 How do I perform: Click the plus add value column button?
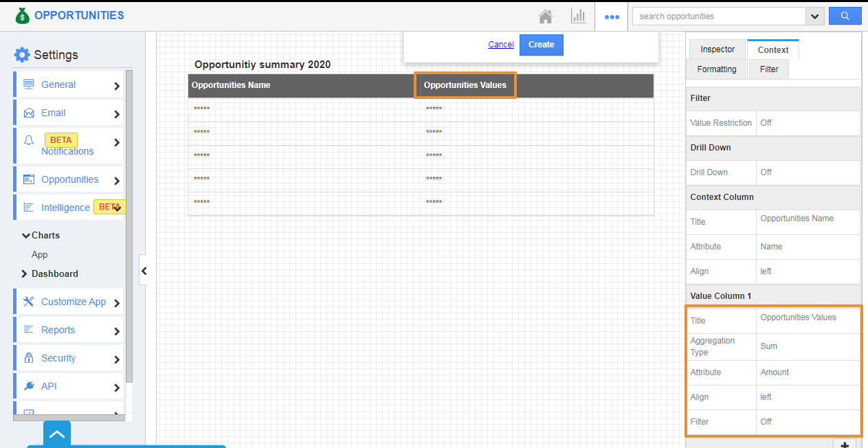pos(845,444)
